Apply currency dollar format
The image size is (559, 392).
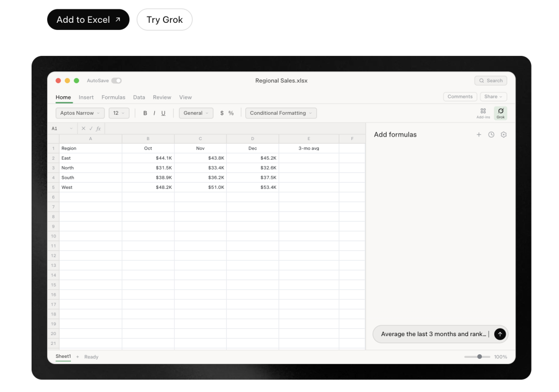coord(222,113)
